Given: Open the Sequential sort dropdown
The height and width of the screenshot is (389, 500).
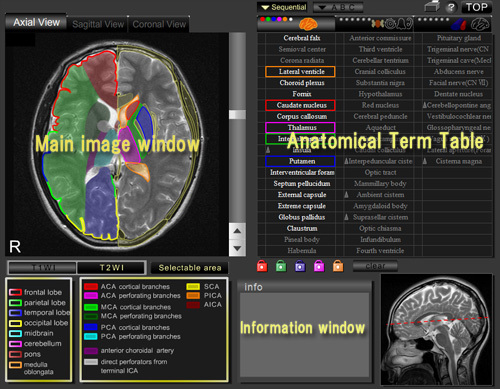Looking at the screenshot, I should click(283, 7).
